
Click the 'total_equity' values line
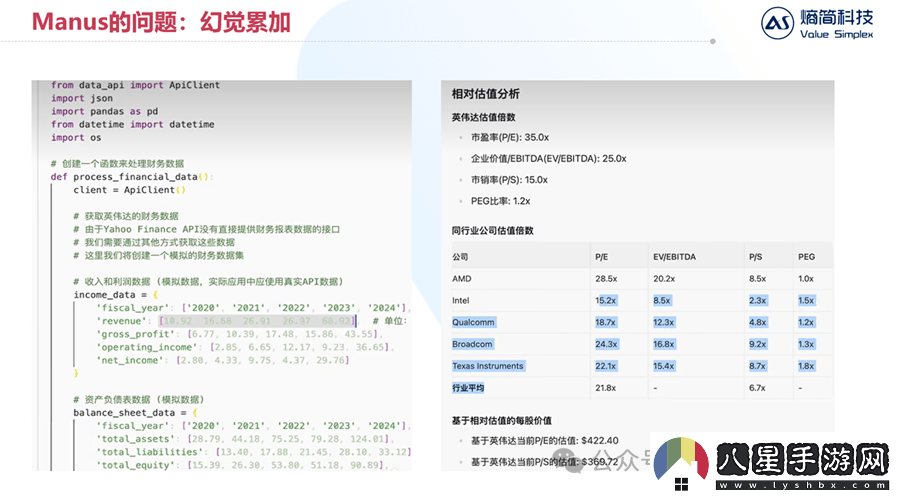pos(242,465)
